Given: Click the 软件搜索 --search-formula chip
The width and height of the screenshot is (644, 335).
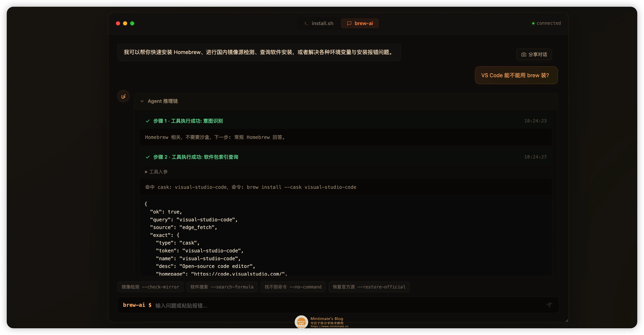Looking at the screenshot, I should tap(222, 287).
